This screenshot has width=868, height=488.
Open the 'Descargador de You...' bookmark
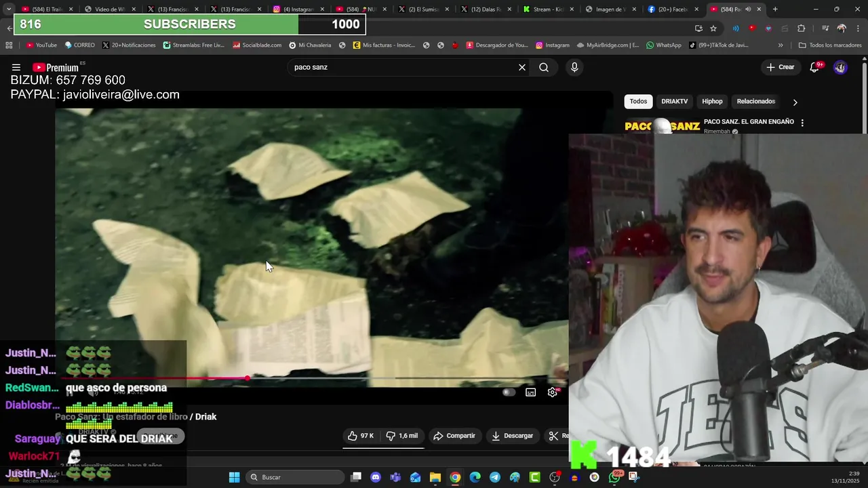[497, 45]
